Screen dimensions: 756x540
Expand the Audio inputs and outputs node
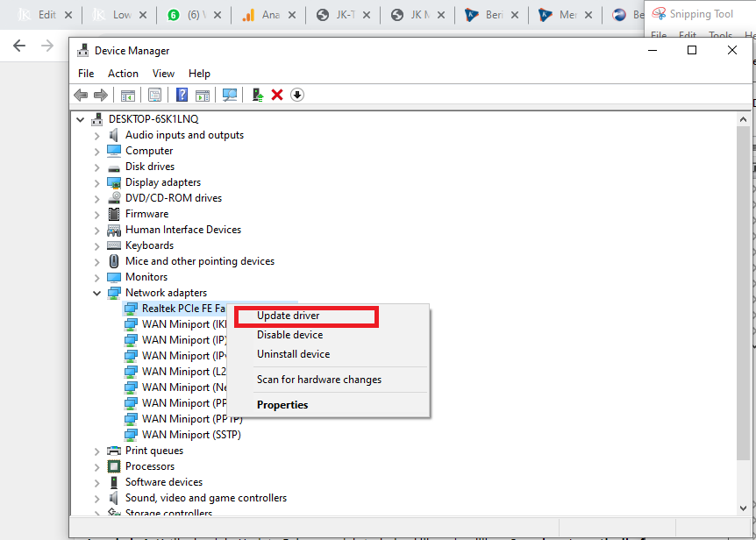tap(97, 135)
